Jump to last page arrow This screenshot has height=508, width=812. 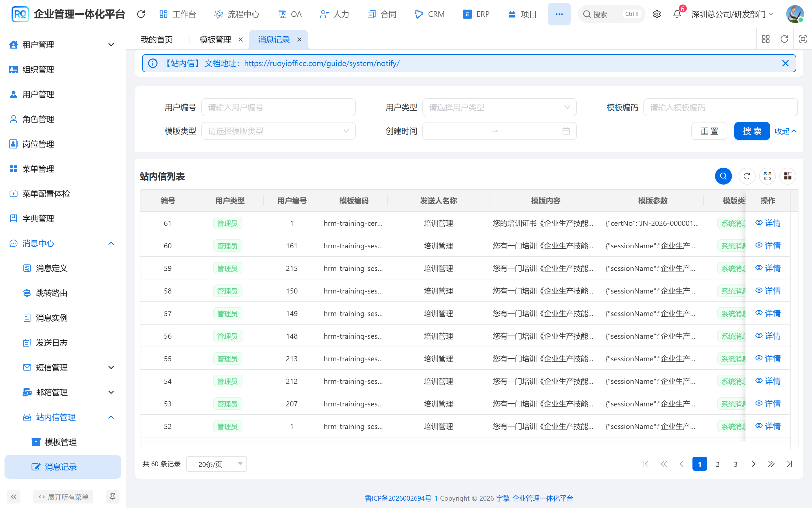pyautogui.click(x=789, y=464)
